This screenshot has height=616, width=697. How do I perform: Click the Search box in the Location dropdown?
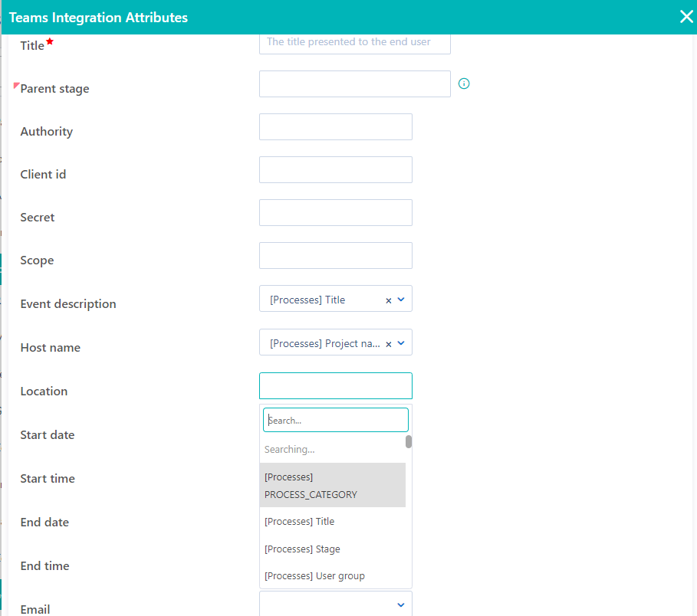tap(335, 419)
